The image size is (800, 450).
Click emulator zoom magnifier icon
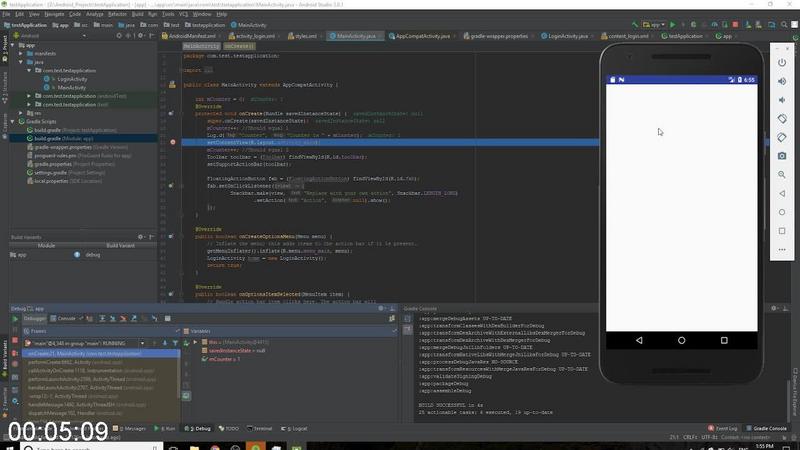coord(782,174)
